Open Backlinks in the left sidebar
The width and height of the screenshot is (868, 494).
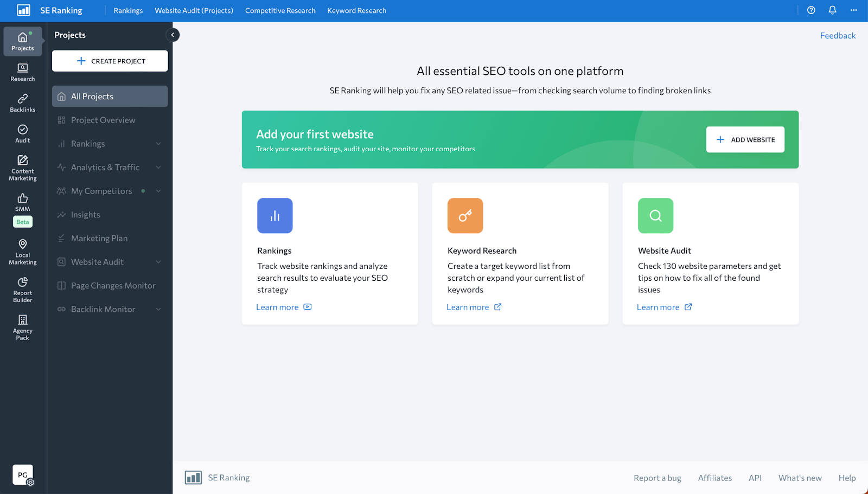click(x=22, y=102)
